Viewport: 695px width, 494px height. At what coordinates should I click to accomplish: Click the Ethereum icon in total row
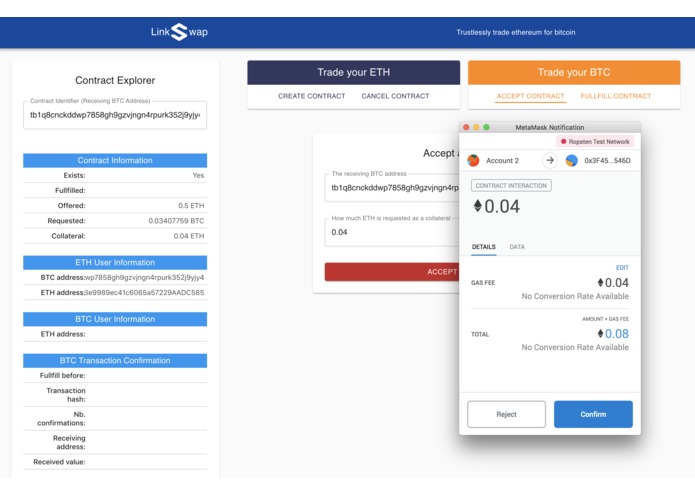600,334
